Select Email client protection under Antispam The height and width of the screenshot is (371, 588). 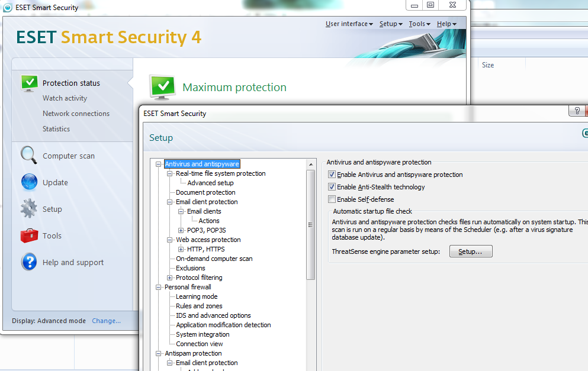click(207, 363)
